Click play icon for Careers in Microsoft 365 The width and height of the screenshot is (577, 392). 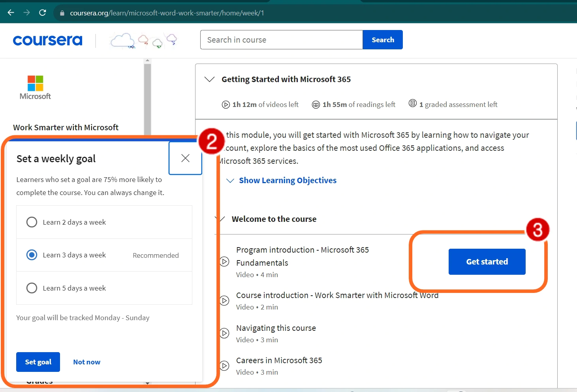[224, 366]
